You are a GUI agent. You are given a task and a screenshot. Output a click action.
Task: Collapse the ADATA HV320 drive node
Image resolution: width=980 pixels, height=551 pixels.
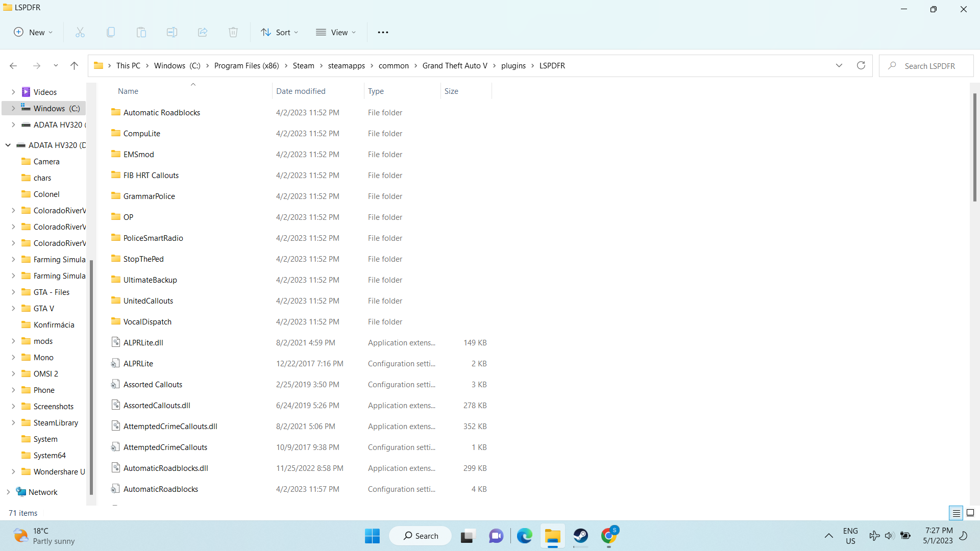tap(8, 145)
